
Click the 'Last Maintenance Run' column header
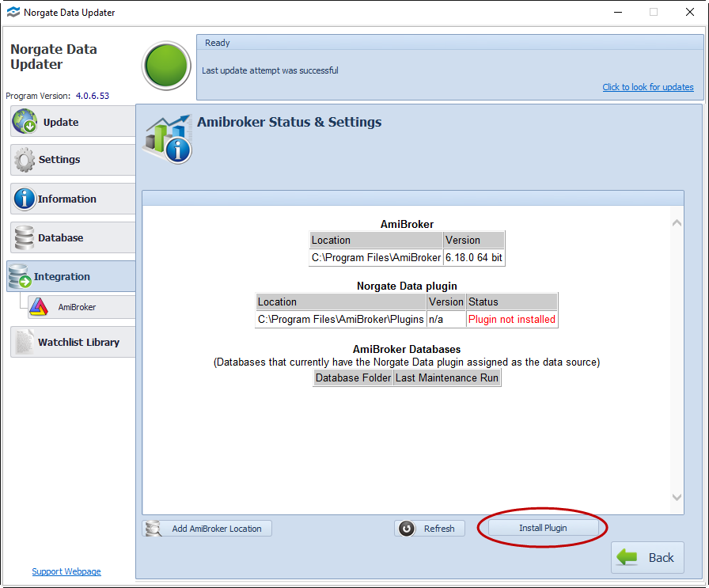447,377
